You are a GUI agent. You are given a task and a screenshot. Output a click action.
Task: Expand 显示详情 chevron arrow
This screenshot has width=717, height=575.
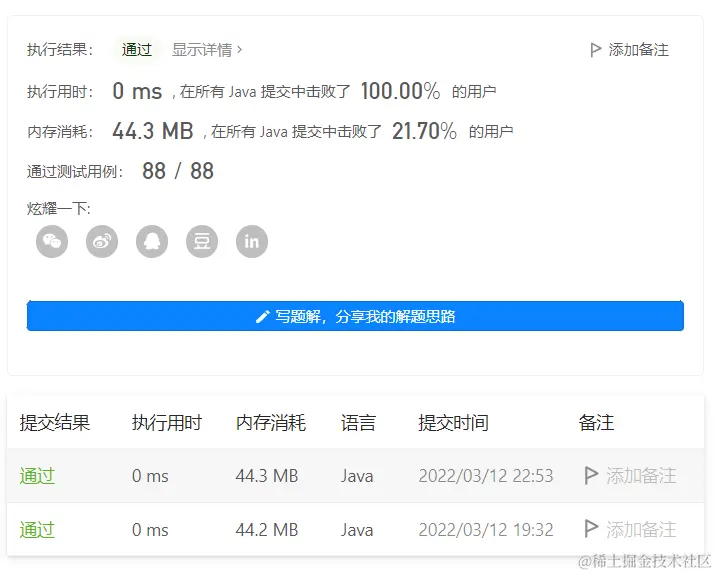pyautogui.click(x=240, y=49)
